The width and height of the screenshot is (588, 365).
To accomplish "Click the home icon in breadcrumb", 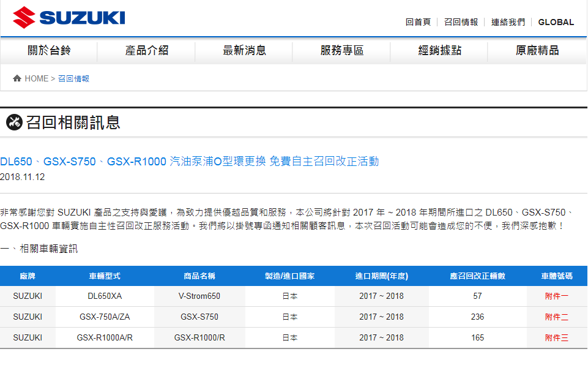I will (x=17, y=78).
